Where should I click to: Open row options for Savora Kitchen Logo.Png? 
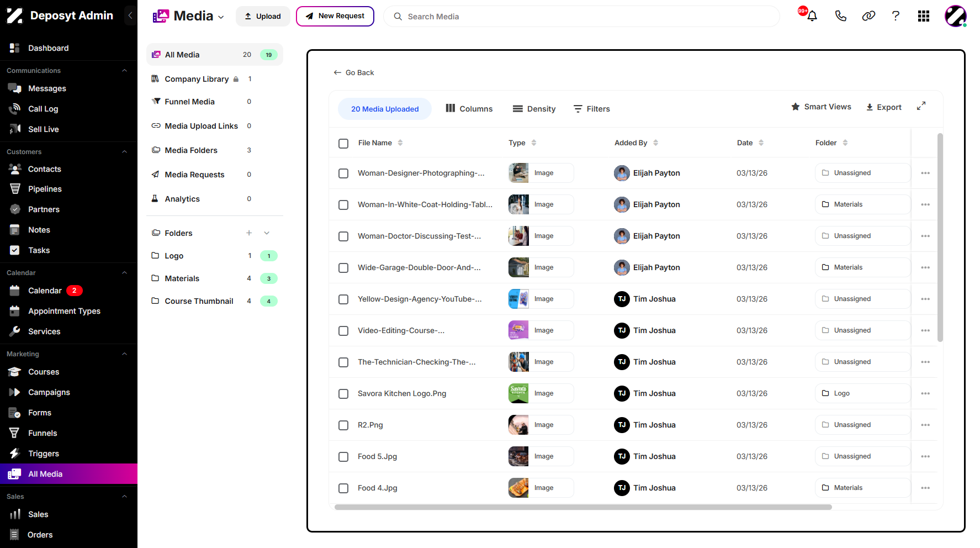[x=925, y=393]
